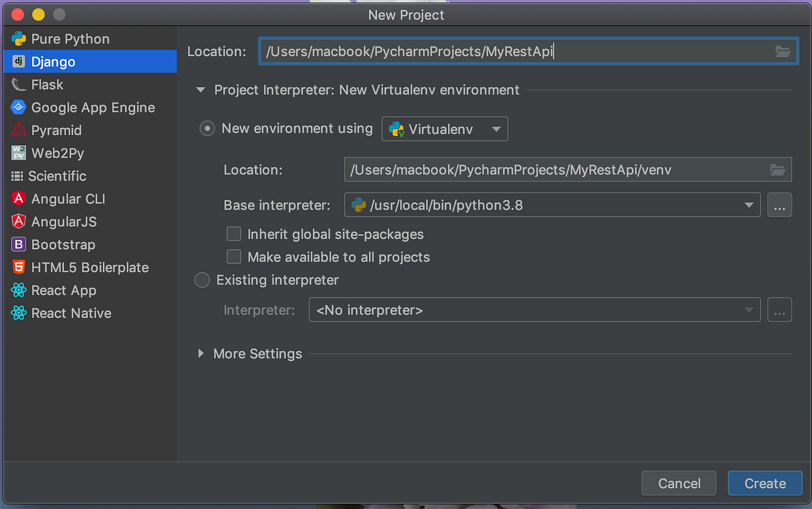Choose the HTML5 Boilerplate template

[x=19, y=267]
